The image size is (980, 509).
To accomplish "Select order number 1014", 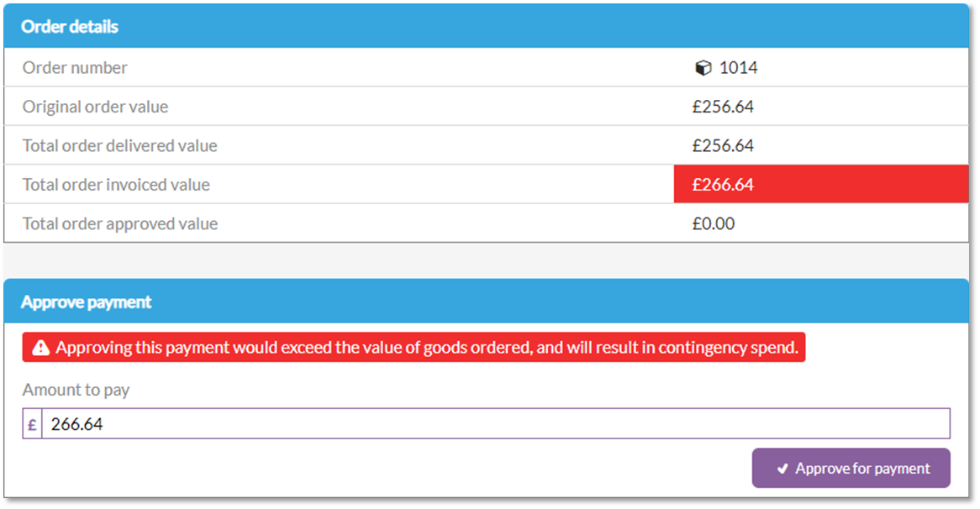I will click(x=738, y=67).
